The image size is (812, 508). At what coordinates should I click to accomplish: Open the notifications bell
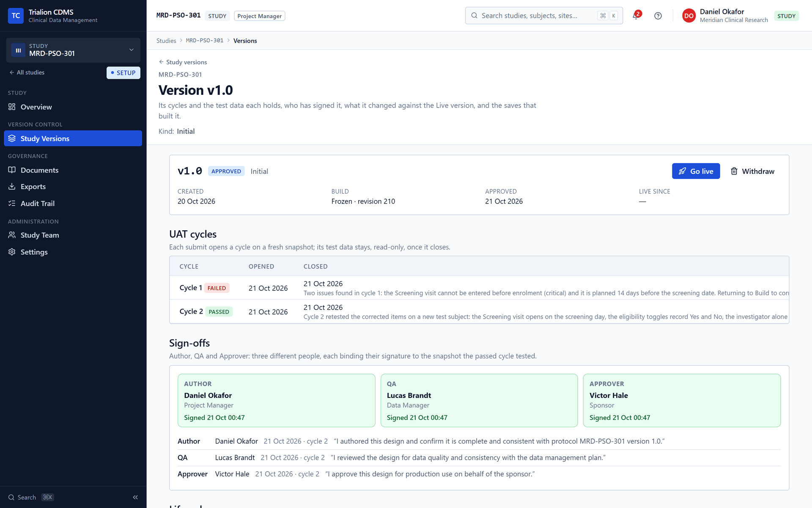click(x=636, y=16)
